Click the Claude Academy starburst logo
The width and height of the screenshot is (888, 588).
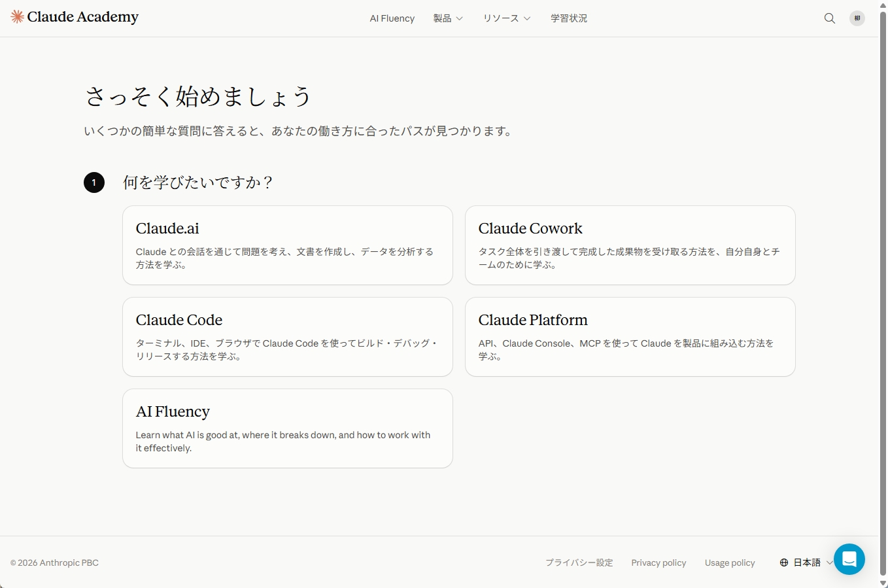click(18, 17)
